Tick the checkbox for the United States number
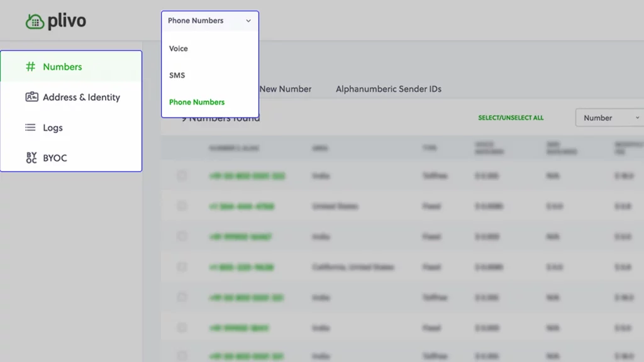The height and width of the screenshot is (362, 644). click(x=182, y=206)
